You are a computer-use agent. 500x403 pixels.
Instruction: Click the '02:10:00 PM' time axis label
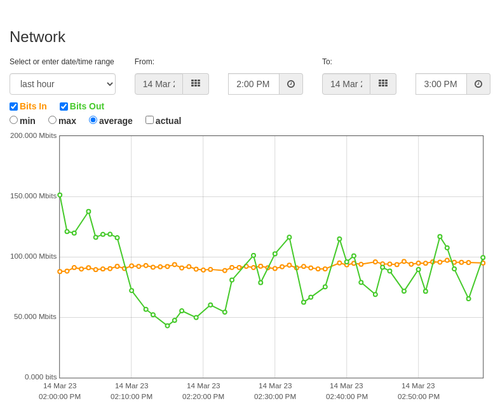pyautogui.click(x=131, y=397)
